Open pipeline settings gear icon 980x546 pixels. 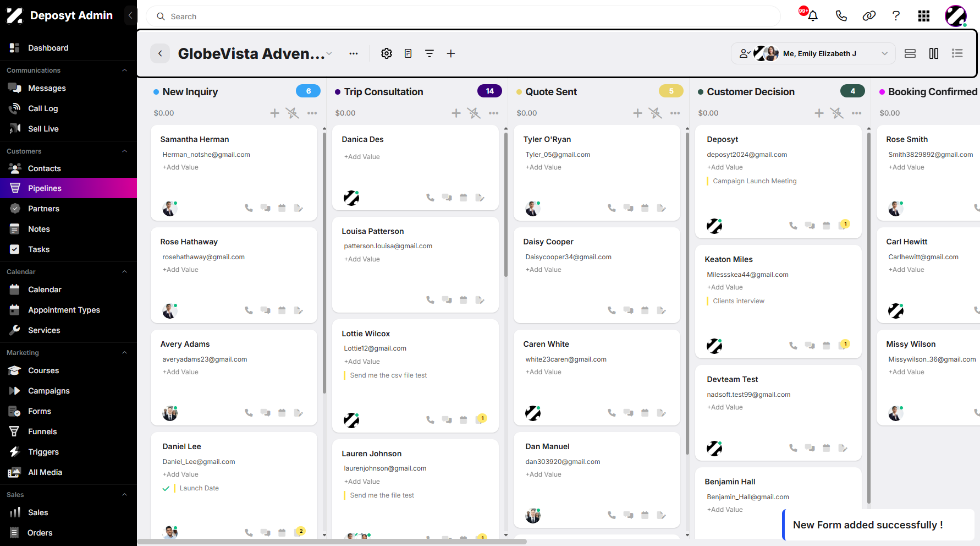click(x=387, y=53)
